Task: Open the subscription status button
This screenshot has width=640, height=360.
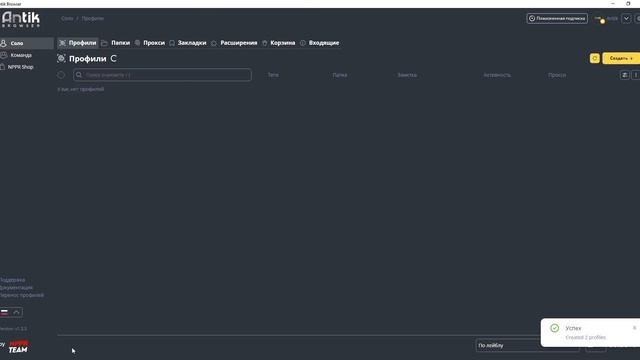Action: click(557, 18)
